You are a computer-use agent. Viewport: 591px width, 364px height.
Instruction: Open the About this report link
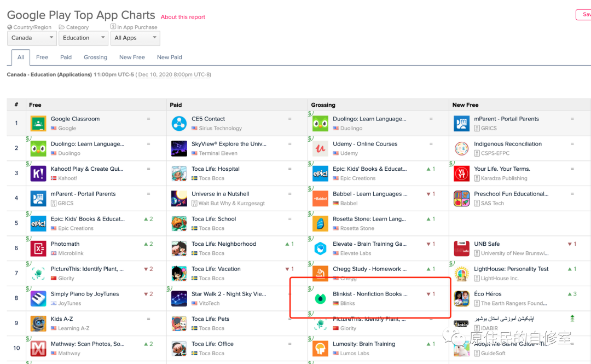(x=183, y=17)
